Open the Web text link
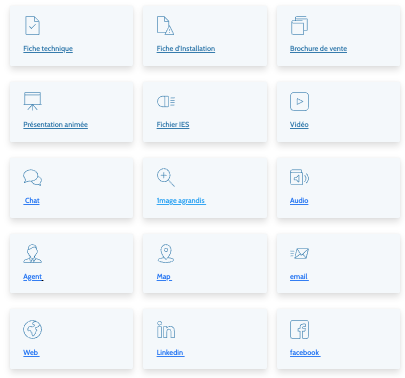This screenshot has height=378, width=405. tap(31, 353)
